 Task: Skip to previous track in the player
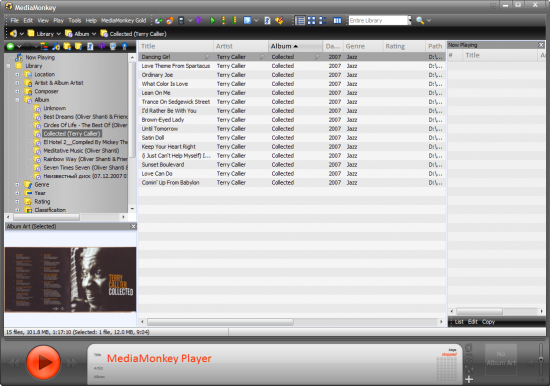pos(14,362)
